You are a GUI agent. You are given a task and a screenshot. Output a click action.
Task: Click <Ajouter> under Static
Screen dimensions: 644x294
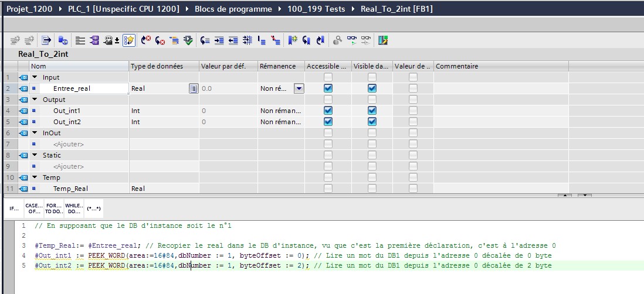coord(68,166)
